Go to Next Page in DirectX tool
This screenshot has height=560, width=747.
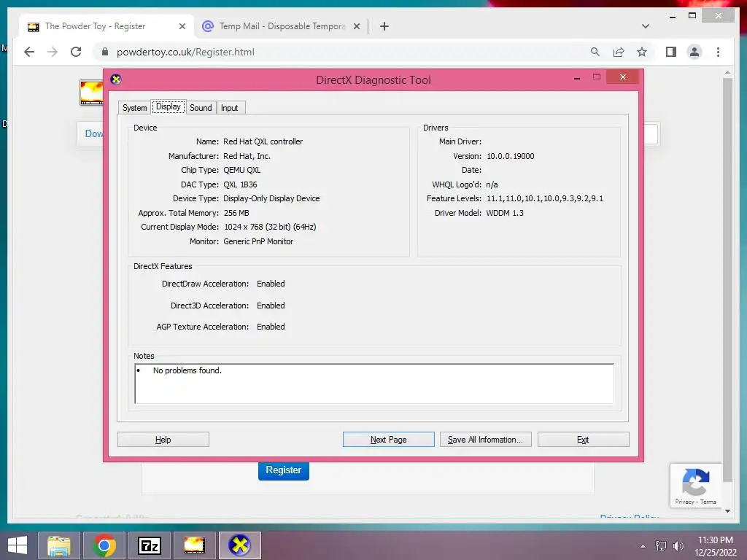point(388,440)
